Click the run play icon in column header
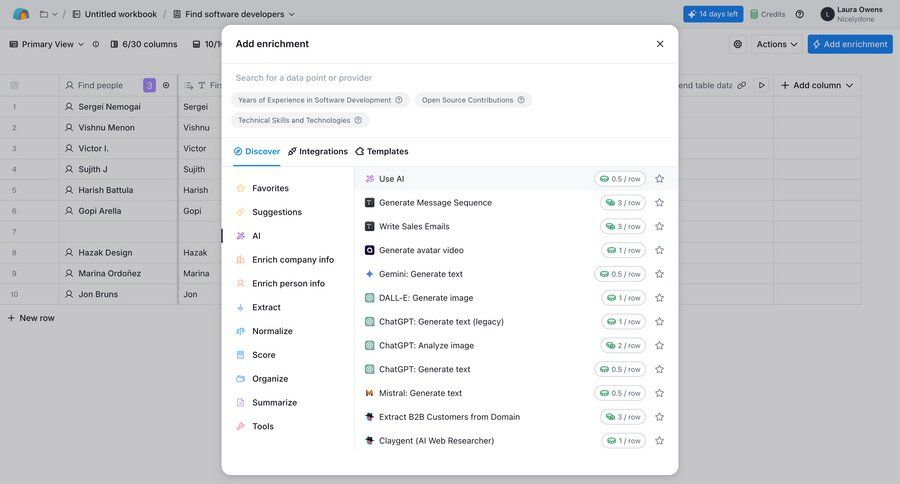This screenshot has width=900, height=484. [x=762, y=85]
